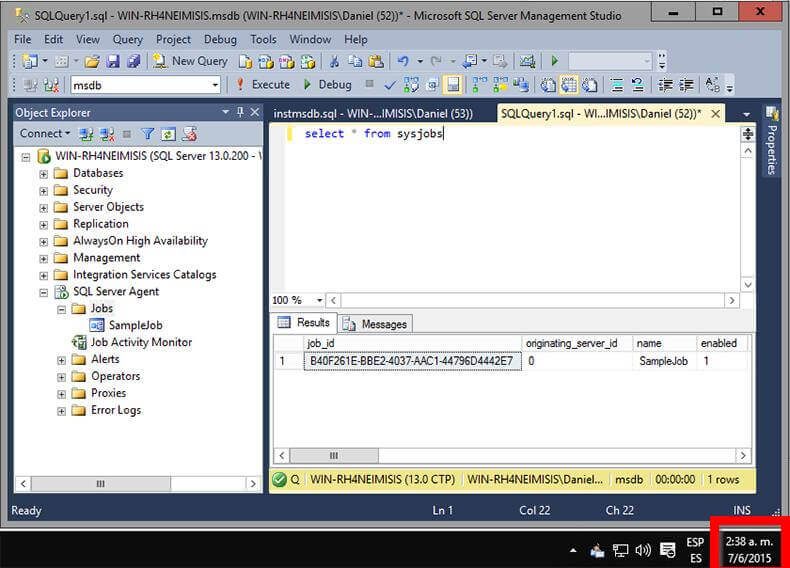Select the Results to File option
The height and width of the screenshot is (568, 790).
589,85
